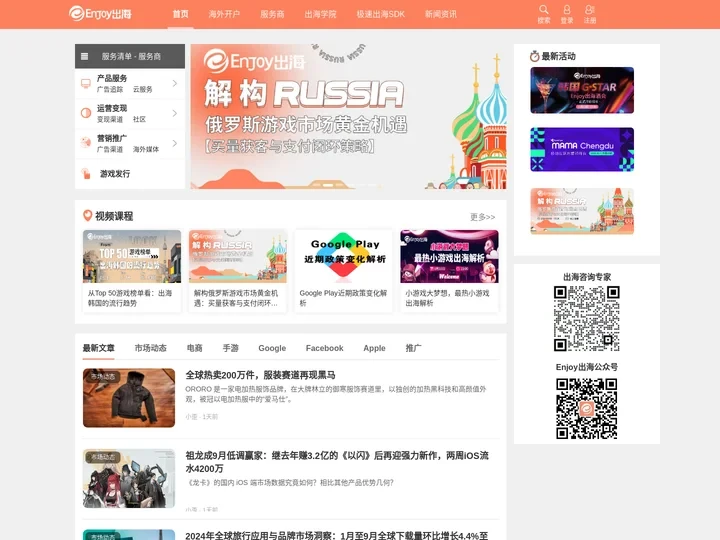The width and height of the screenshot is (720, 540).
Task: Click the 最新活动 stopwatch icon
Action: coord(534,56)
